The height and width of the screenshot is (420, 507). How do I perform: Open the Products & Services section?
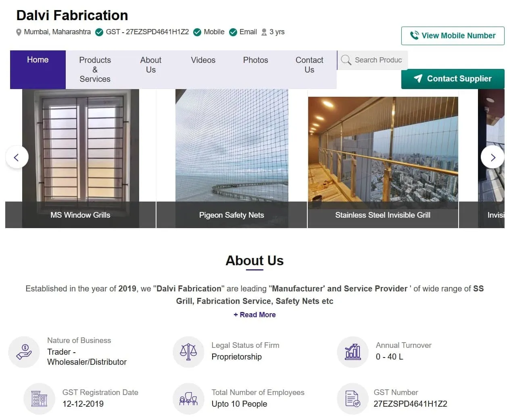(x=94, y=69)
